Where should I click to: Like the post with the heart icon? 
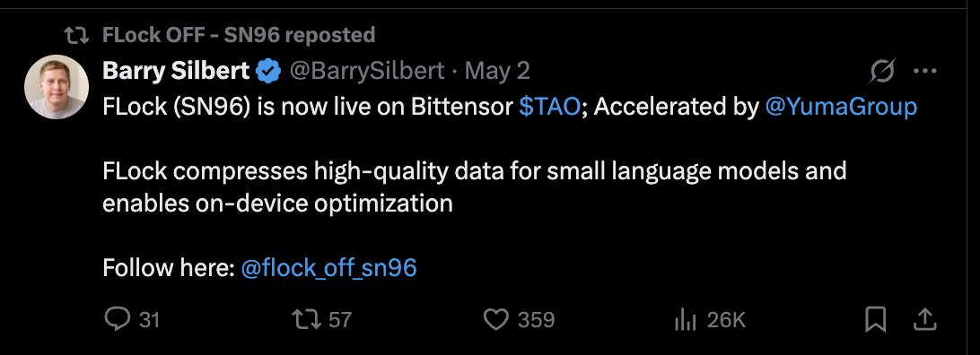coord(496,320)
